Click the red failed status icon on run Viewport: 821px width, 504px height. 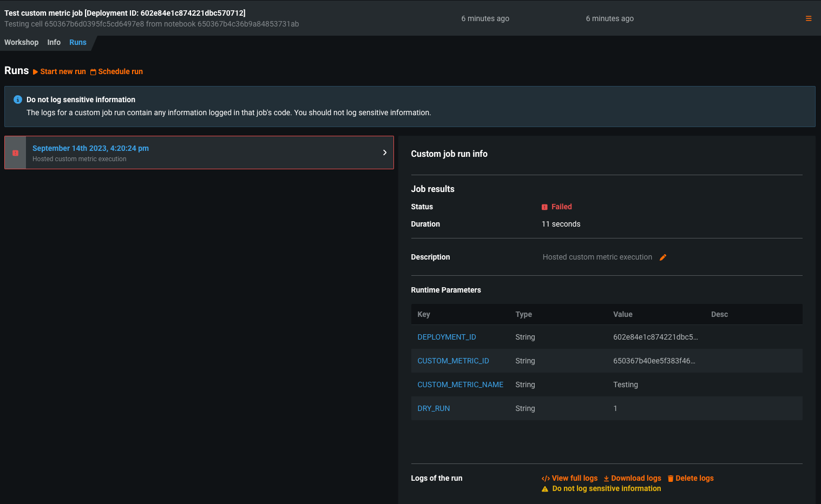(15, 153)
